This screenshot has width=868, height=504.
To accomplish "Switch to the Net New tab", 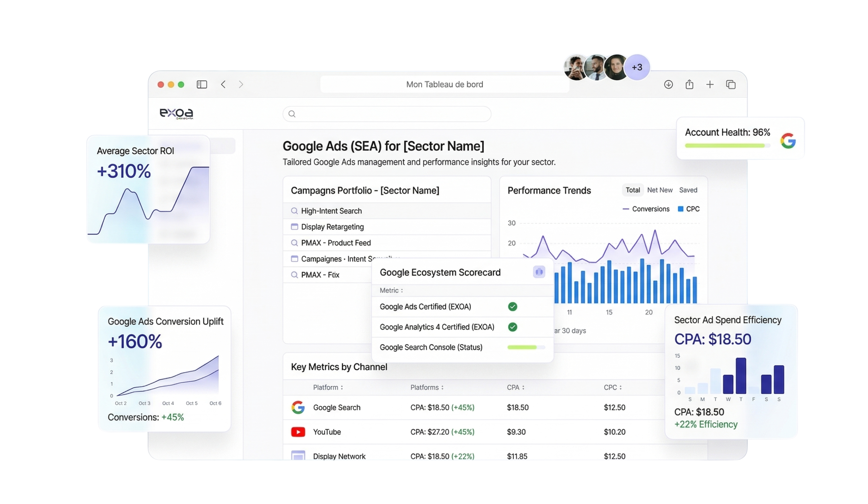I will 659,190.
